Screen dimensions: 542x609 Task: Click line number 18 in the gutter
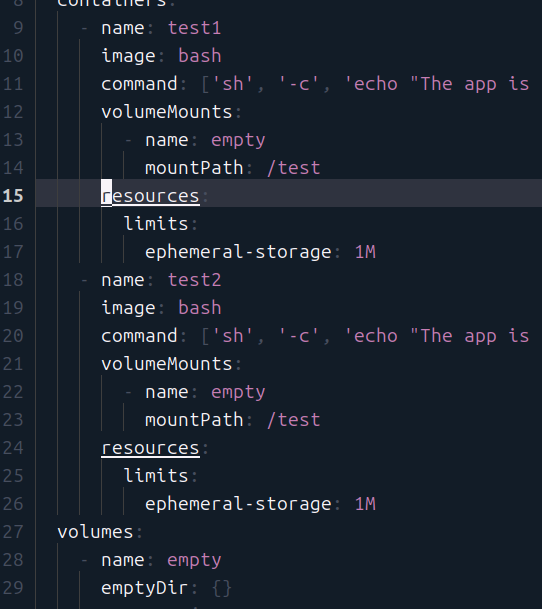(13, 280)
